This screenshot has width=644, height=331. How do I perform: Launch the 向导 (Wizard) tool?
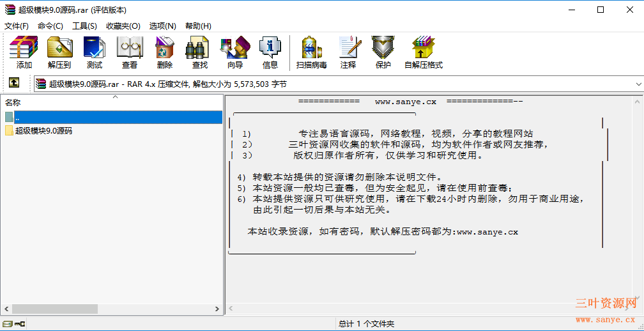click(x=235, y=52)
